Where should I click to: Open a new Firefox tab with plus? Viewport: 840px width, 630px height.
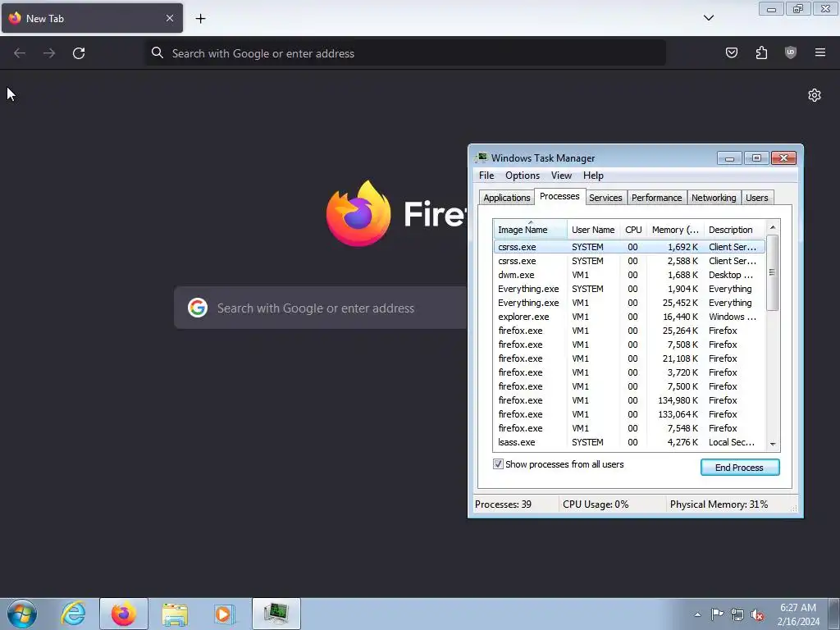[x=200, y=19]
